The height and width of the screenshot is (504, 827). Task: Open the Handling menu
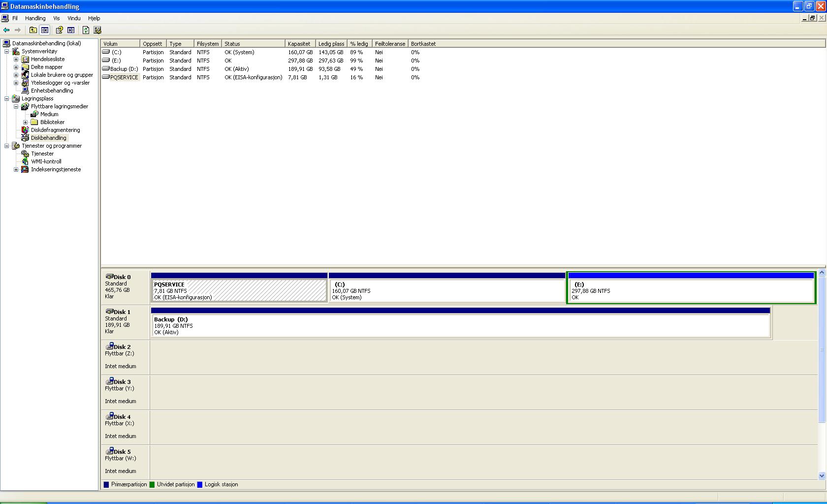[x=35, y=18]
